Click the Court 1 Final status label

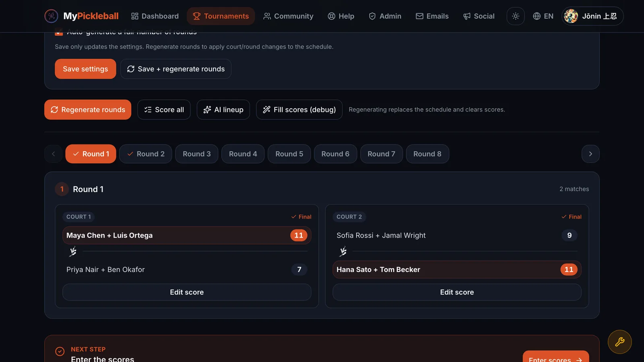point(301,217)
